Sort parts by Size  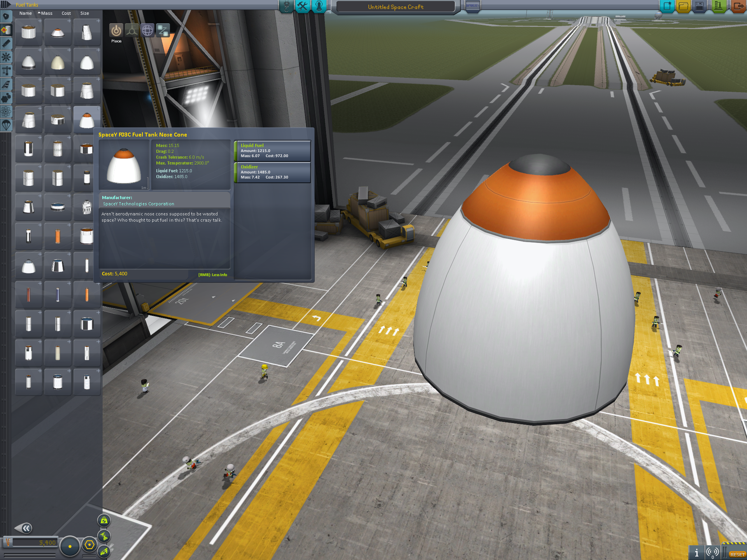(84, 13)
